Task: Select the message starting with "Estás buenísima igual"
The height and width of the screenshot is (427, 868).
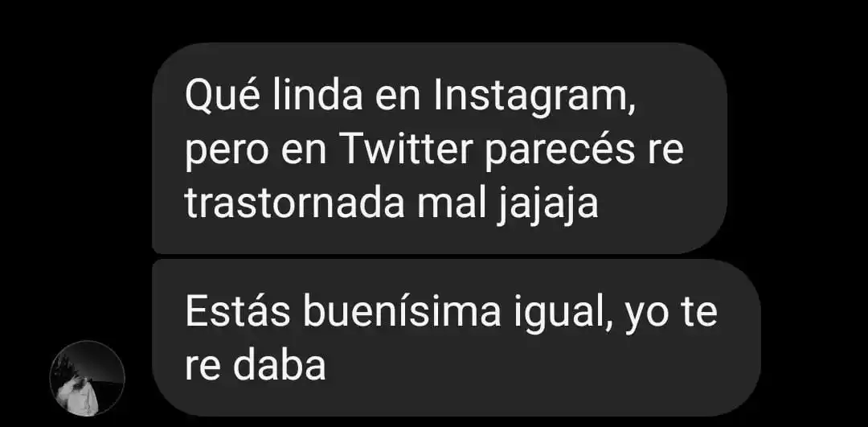Action: pyautogui.click(x=456, y=339)
